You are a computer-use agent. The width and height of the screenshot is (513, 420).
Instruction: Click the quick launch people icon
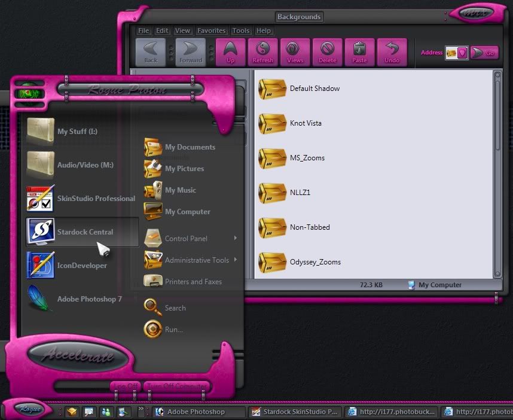pos(106,412)
